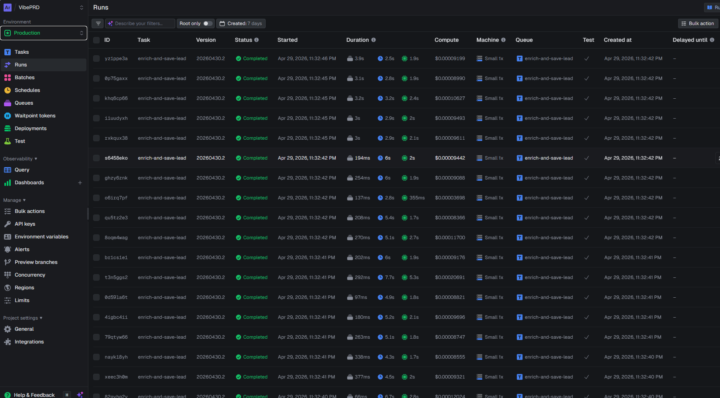Check the row with 270ms duration
720x398 pixels.
(x=96, y=238)
